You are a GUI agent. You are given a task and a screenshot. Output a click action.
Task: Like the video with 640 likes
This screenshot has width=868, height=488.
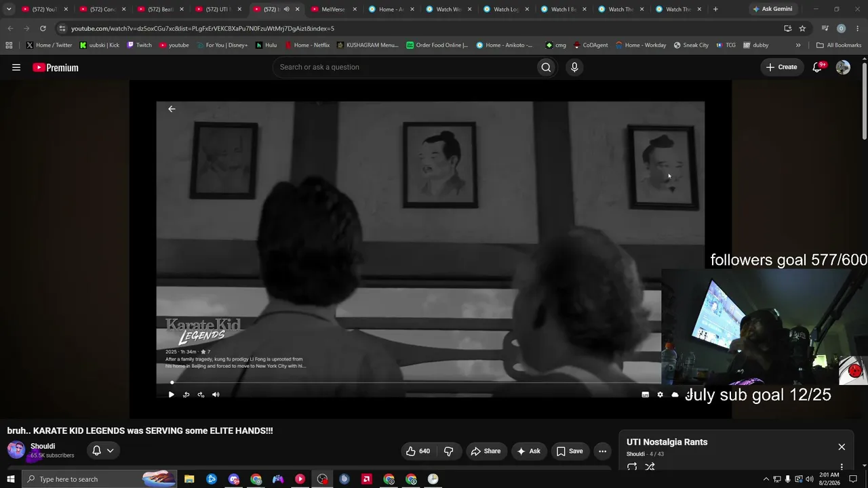(x=418, y=451)
